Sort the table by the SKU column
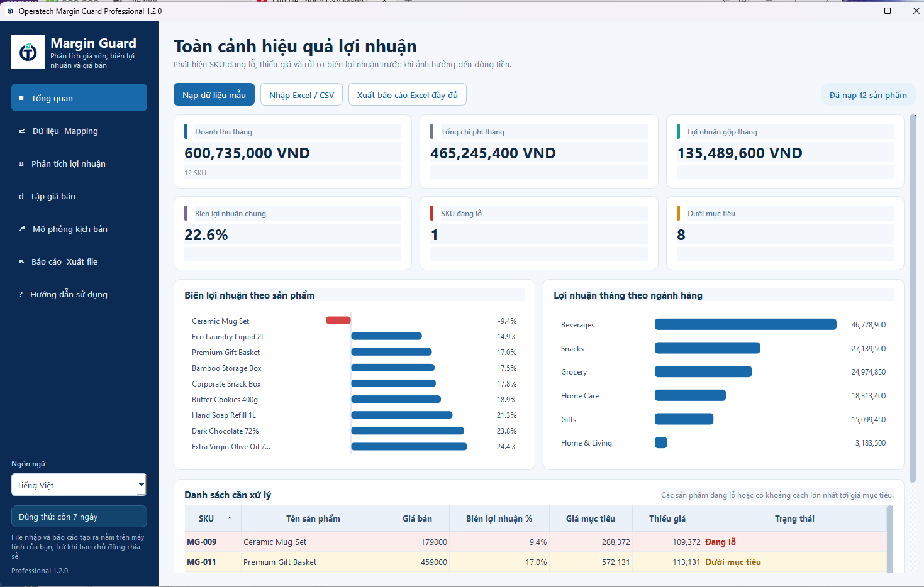 213,518
